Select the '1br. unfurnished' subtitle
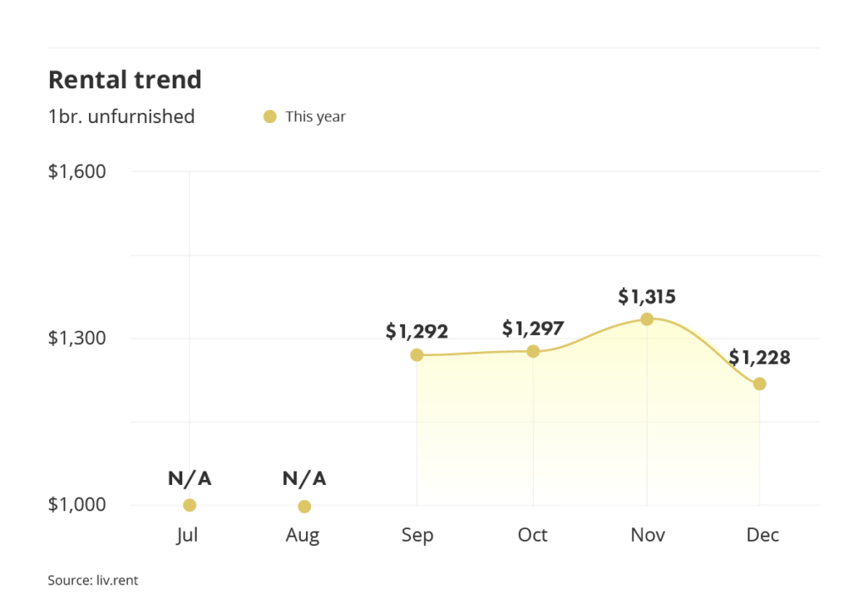 click(121, 116)
